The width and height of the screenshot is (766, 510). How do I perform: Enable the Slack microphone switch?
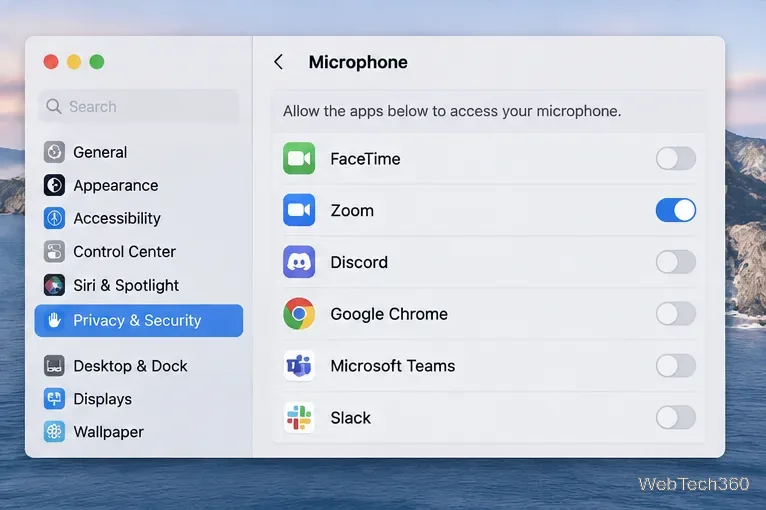coord(676,418)
